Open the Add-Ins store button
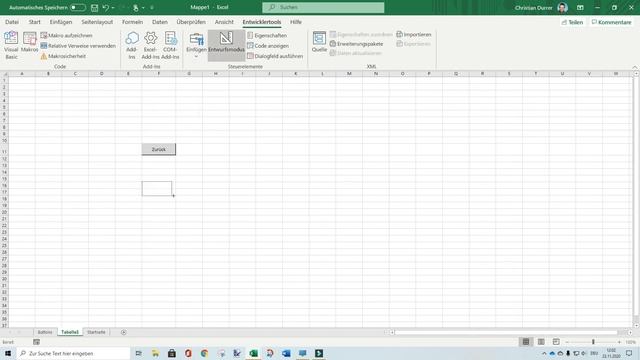The height and width of the screenshot is (360, 640). point(131,45)
